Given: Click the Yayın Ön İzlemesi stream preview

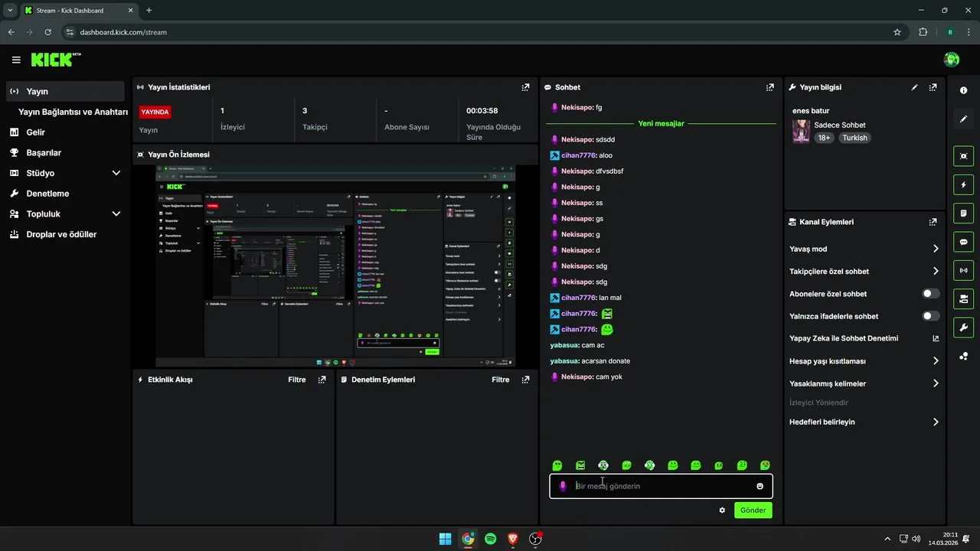Looking at the screenshot, I should point(335,266).
